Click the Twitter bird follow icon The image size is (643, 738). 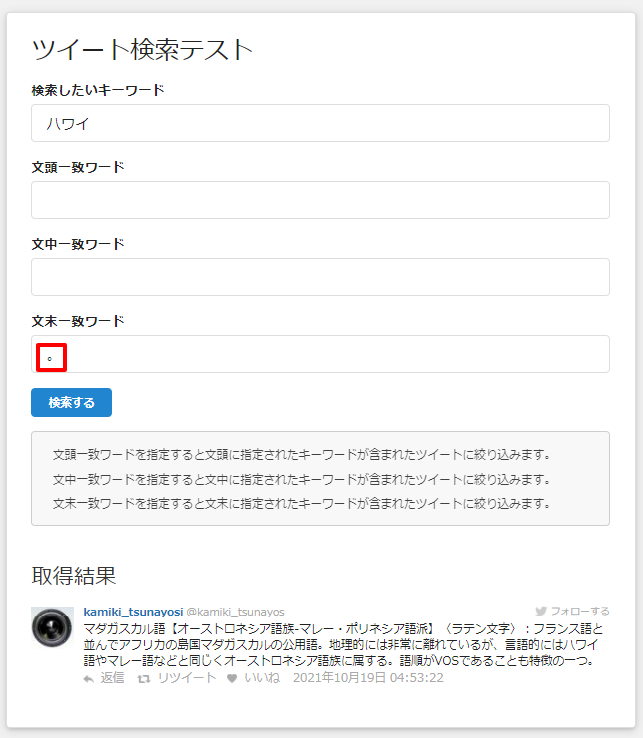click(541, 612)
